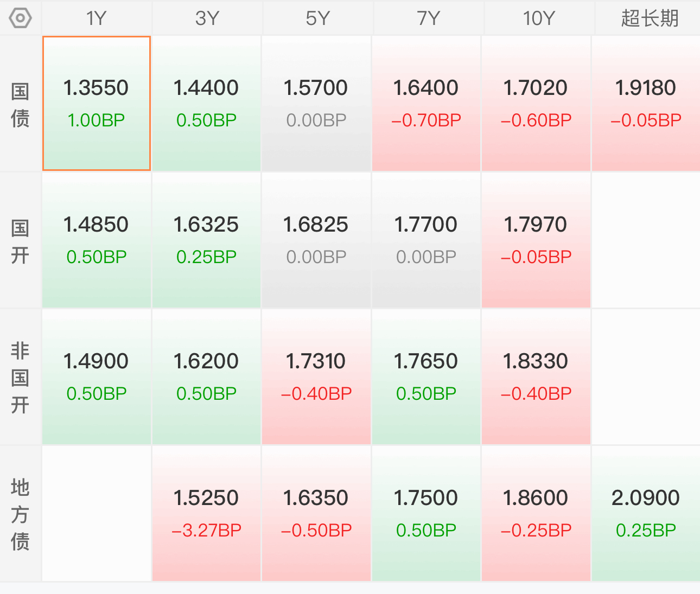The width and height of the screenshot is (700, 594).
Task: Click the 国开 1Y cell 1.4850
Action: coord(97,240)
